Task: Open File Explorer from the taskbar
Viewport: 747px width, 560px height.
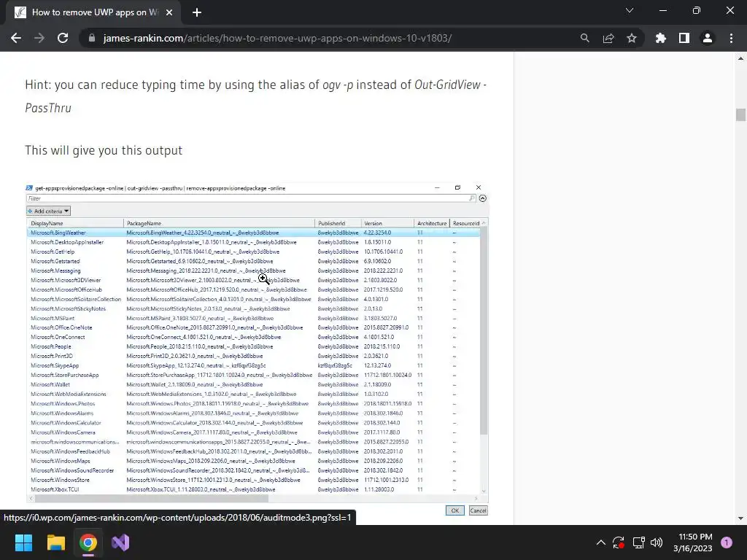Action: tap(55, 542)
